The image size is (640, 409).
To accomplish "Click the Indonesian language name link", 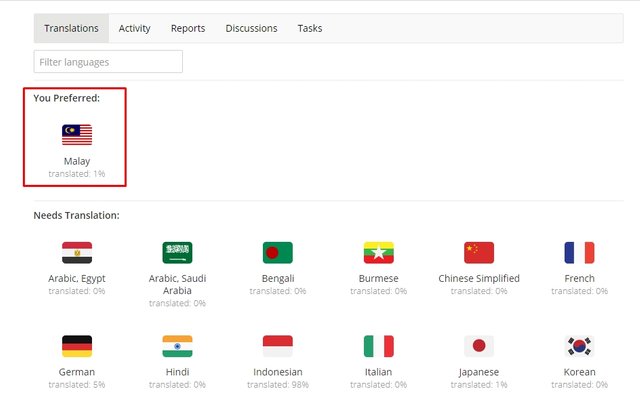I will click(277, 372).
